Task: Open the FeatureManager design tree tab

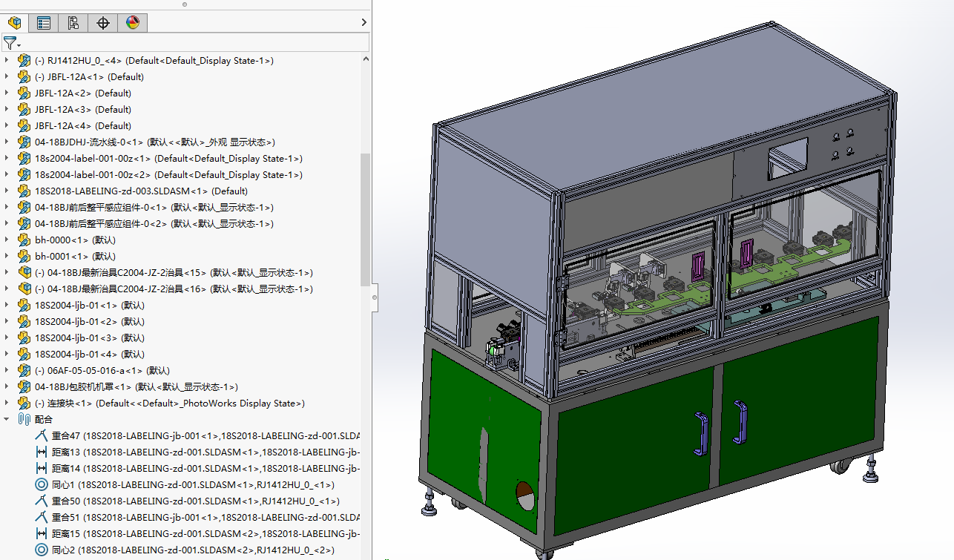Action: 15,23
